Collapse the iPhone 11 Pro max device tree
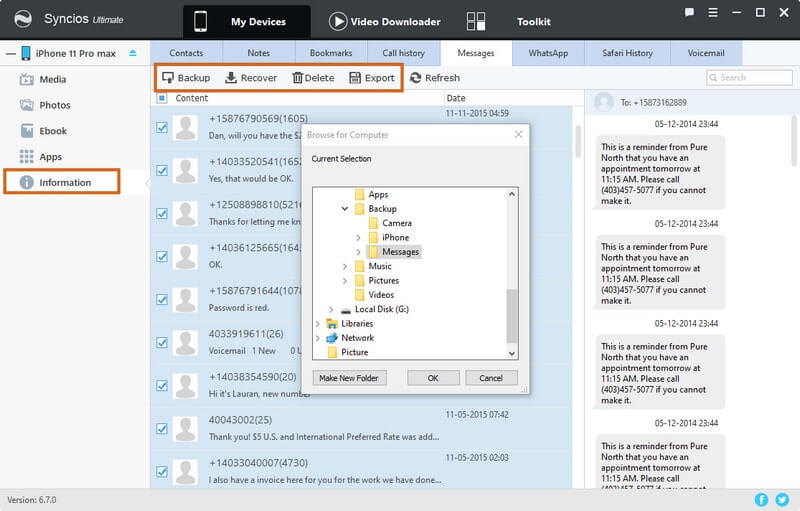The image size is (800, 511). point(11,53)
